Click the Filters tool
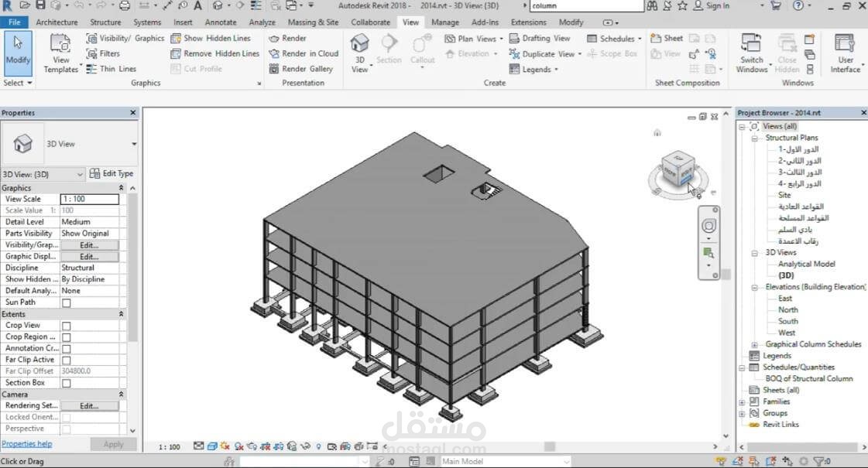This screenshot has width=868, height=468. click(x=104, y=53)
